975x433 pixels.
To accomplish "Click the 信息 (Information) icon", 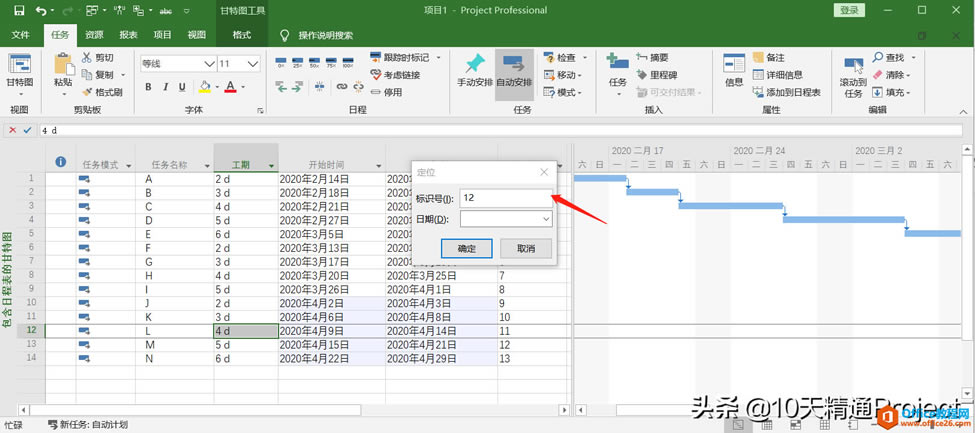I will point(733,64).
